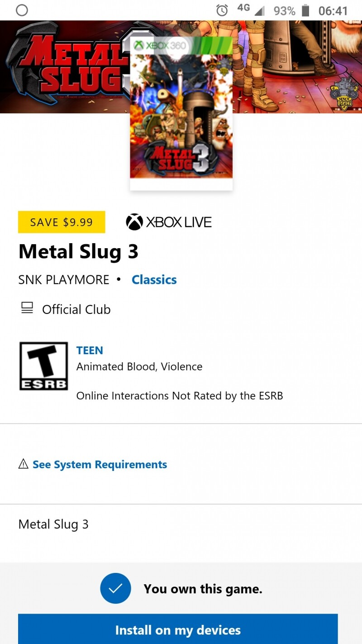Tap the Metal Slug banner logo
This screenshot has height=644, width=362.
(x=68, y=63)
